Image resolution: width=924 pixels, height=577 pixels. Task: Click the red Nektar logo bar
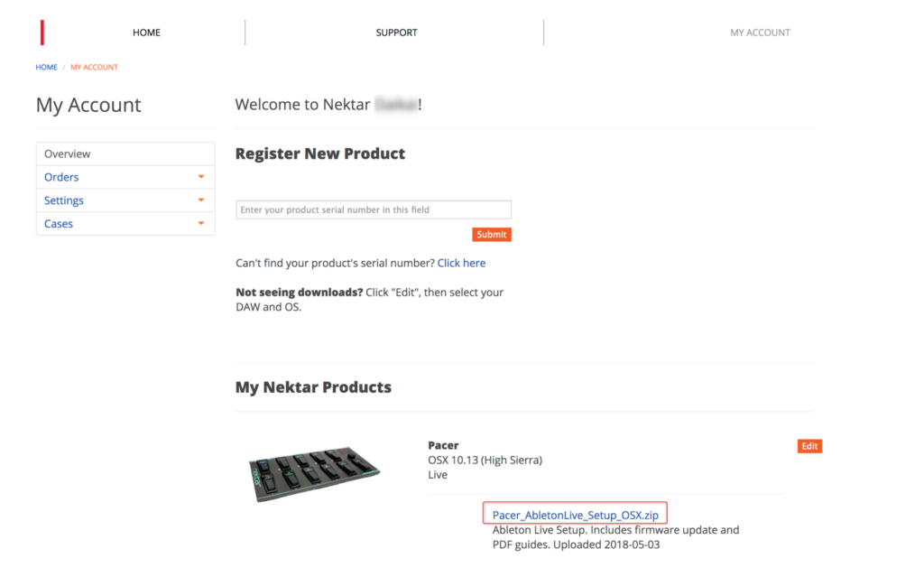(x=42, y=33)
